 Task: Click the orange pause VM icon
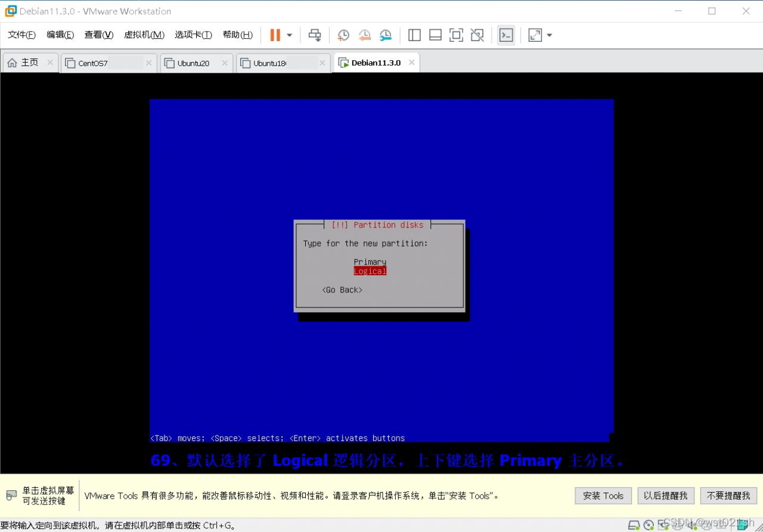275,35
